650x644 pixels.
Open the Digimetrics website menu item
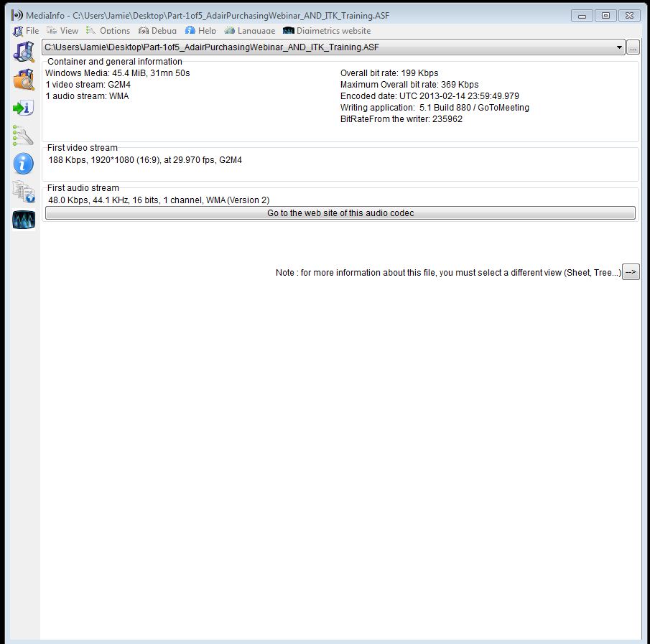pos(327,31)
